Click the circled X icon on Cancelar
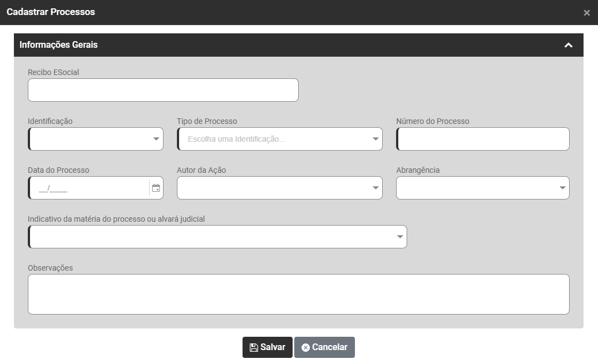The width and height of the screenshot is (598, 364). point(305,347)
